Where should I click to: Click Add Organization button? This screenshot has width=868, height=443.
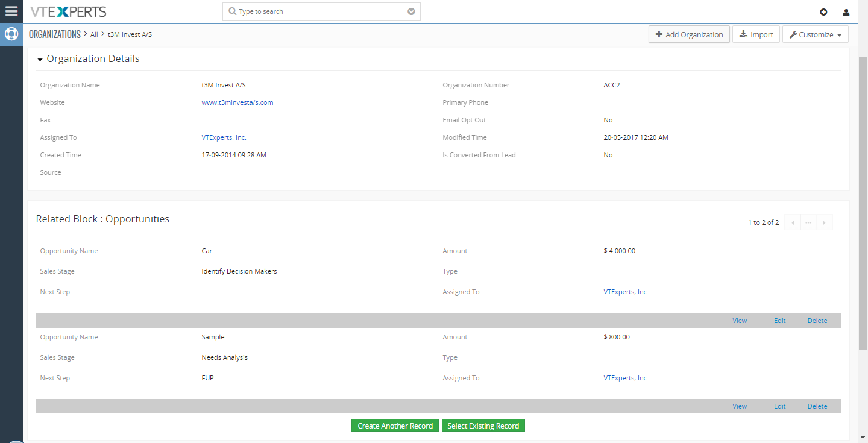pyautogui.click(x=689, y=34)
